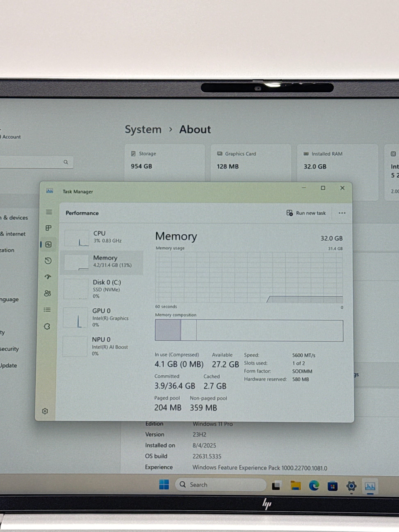Viewport: 399px width, 532px height.
Task: Open Services page puzzle icon
Action: click(47, 326)
